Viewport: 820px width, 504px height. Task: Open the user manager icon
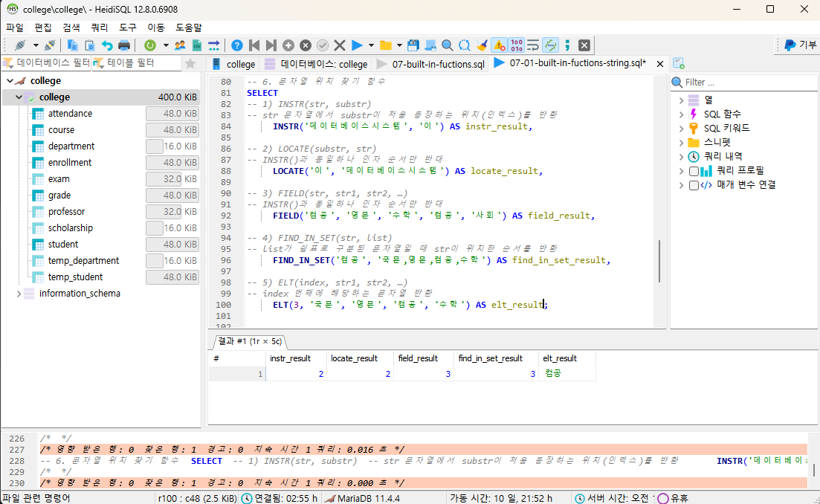180,45
